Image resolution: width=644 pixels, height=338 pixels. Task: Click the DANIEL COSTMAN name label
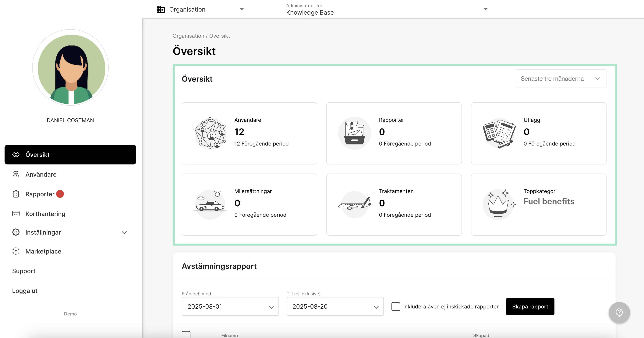[x=70, y=120]
